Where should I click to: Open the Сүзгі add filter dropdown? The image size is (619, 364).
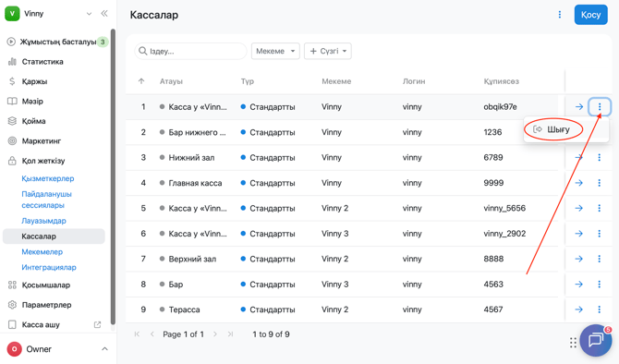pos(328,51)
